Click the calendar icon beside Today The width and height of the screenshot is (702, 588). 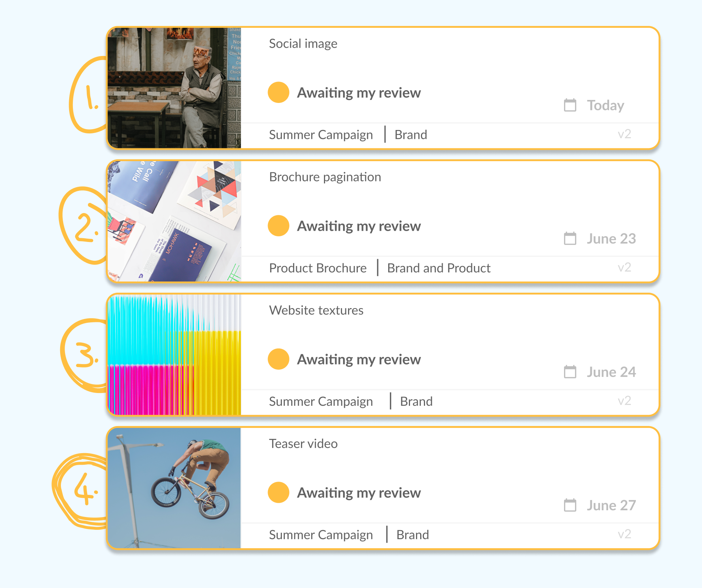pyautogui.click(x=570, y=105)
